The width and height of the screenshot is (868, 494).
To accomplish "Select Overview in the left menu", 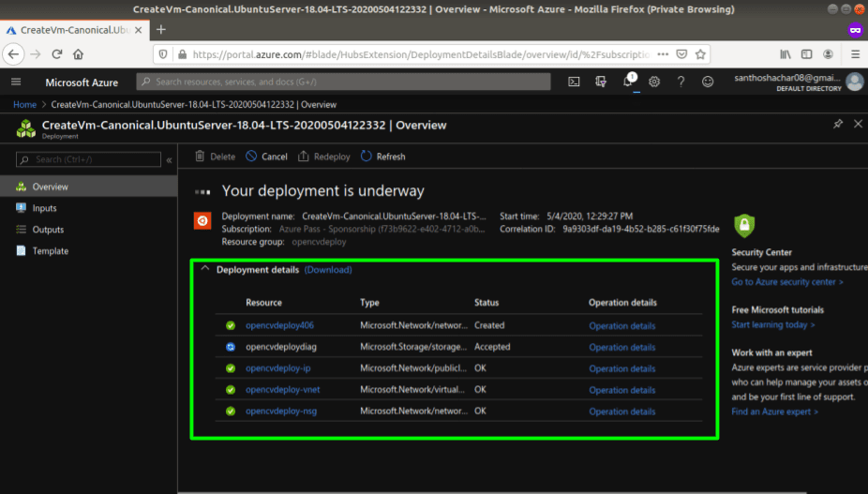I will pos(88,187).
